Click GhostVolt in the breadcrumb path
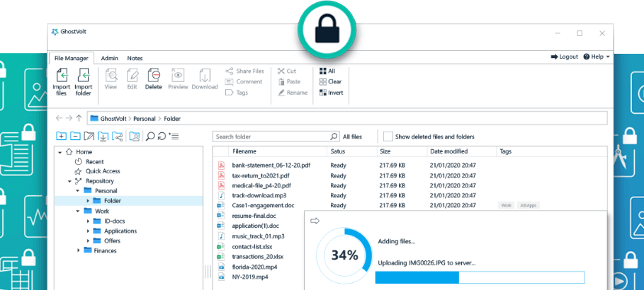The height and width of the screenshot is (290, 644). click(113, 119)
